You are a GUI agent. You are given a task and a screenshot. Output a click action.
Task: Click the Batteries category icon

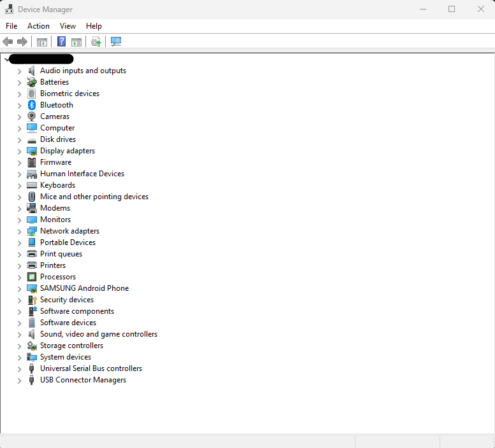click(32, 82)
